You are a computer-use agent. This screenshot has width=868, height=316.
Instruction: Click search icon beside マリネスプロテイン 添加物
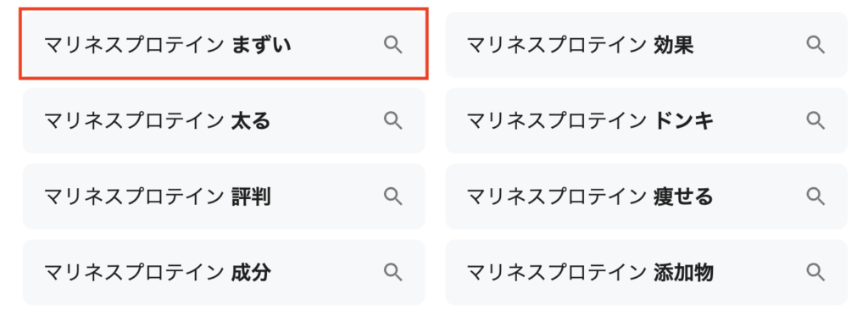point(815,272)
